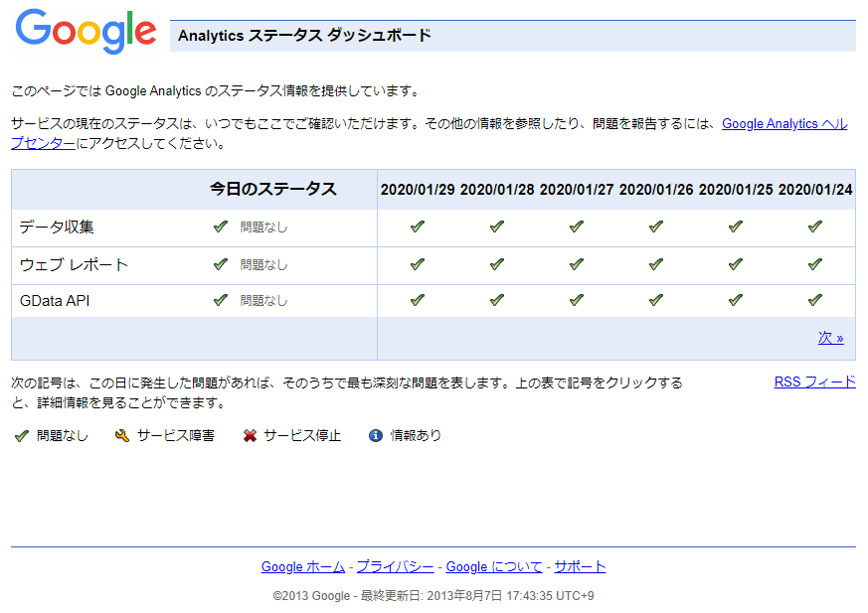Open the サポート footer link

click(x=580, y=566)
